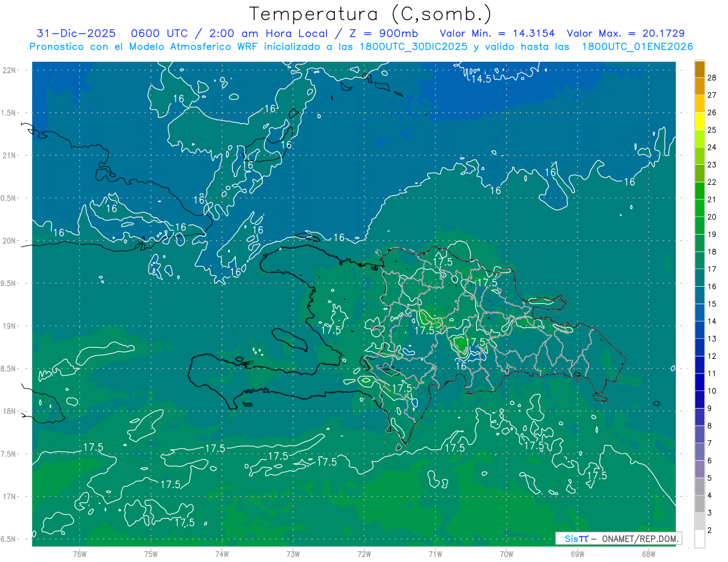Click the '25' colorbar scale label
728x562 pixels.
[712, 129]
